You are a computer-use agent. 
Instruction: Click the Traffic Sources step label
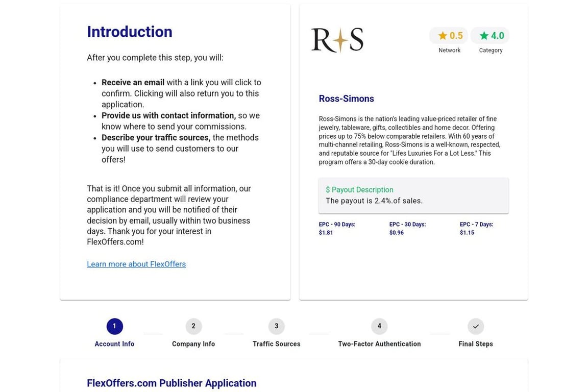[276, 344]
